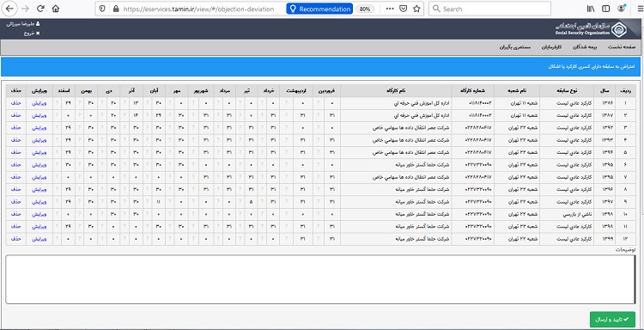Click the browser forward arrow

pyautogui.click(x=25, y=9)
